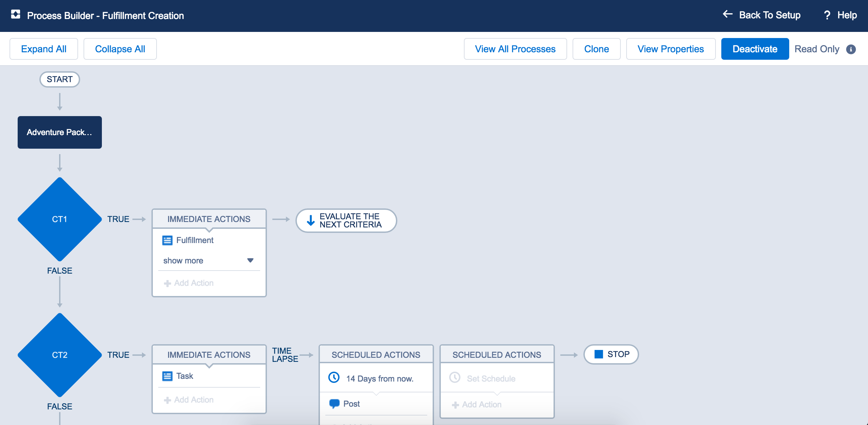This screenshot has height=425, width=868.
Task: Expand show more dropdown arrow
Action: [250, 260]
